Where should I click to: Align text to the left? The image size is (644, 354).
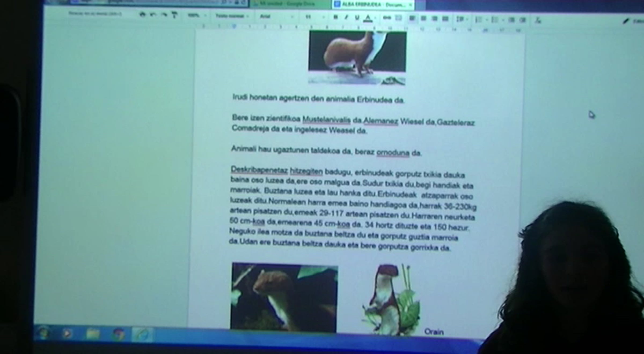click(412, 19)
